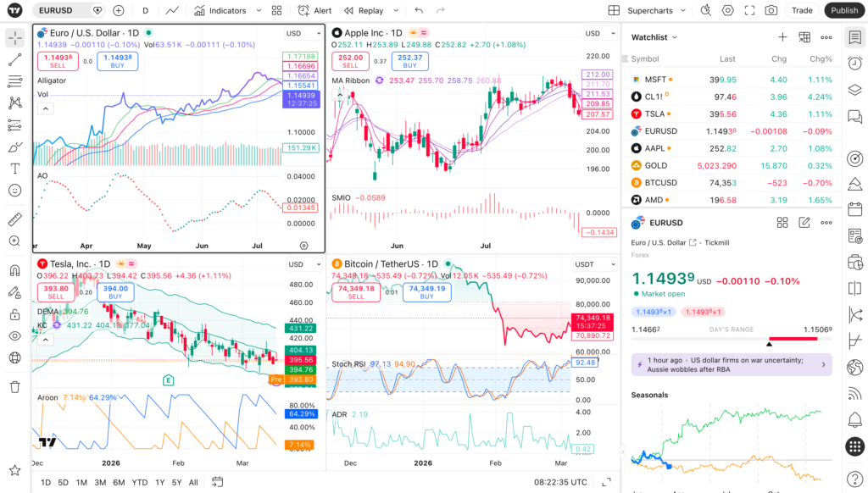
Task: Remove drawings using the trash icon
Action: (13, 387)
